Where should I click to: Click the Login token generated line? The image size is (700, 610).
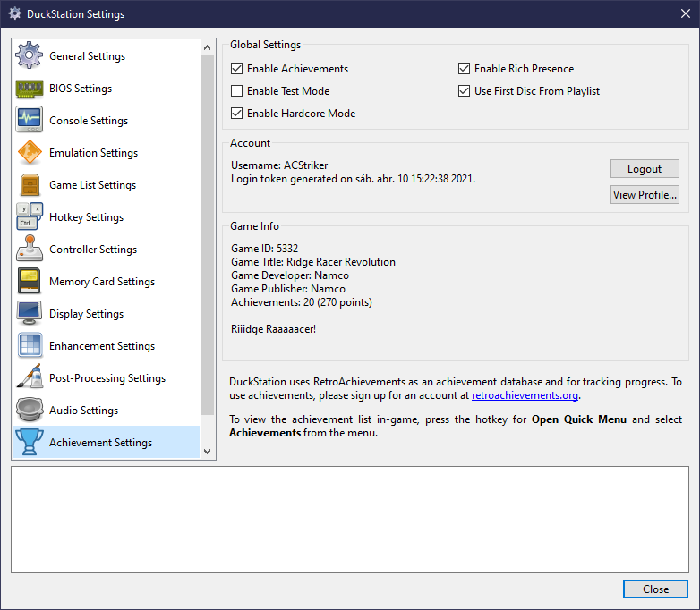(x=353, y=179)
